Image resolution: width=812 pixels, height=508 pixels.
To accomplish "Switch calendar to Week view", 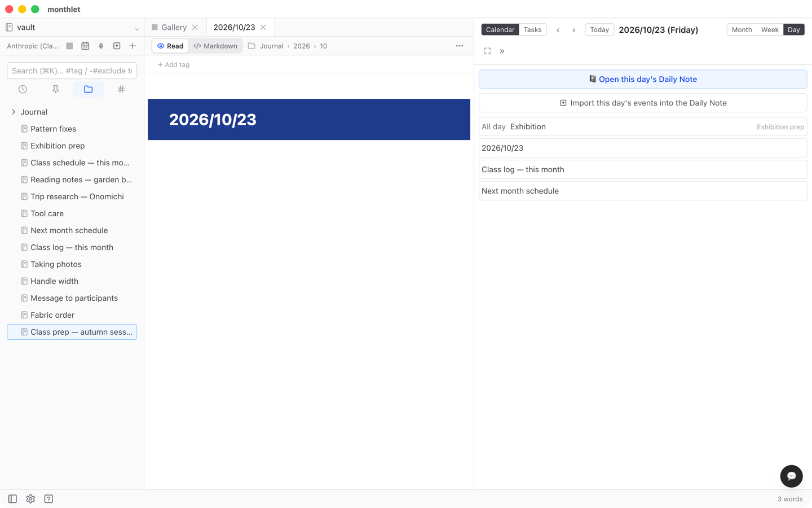I will pos(770,30).
